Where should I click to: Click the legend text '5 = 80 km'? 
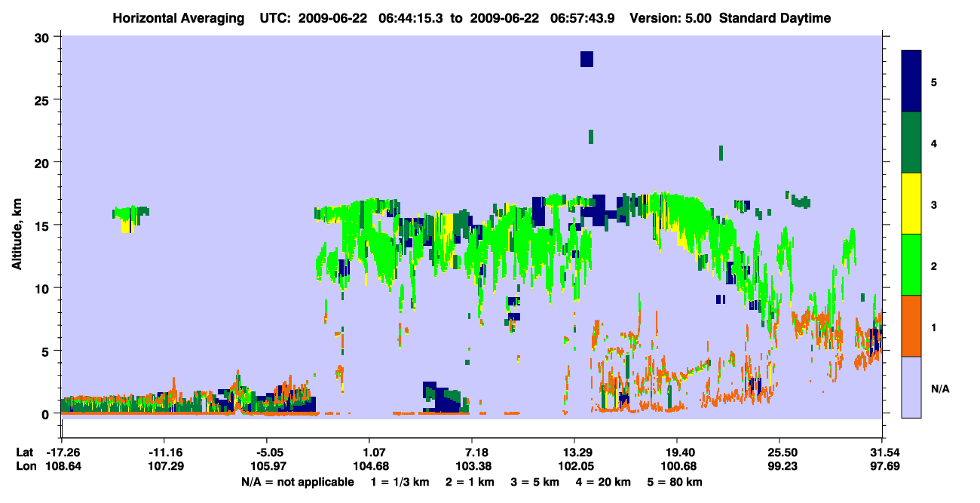tap(675, 482)
